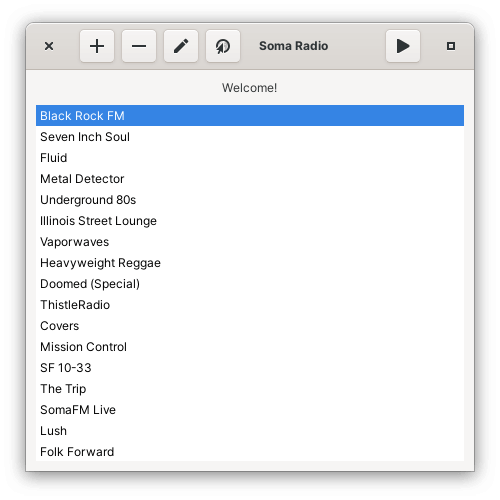Select the Mission Control station

[x=250, y=347]
